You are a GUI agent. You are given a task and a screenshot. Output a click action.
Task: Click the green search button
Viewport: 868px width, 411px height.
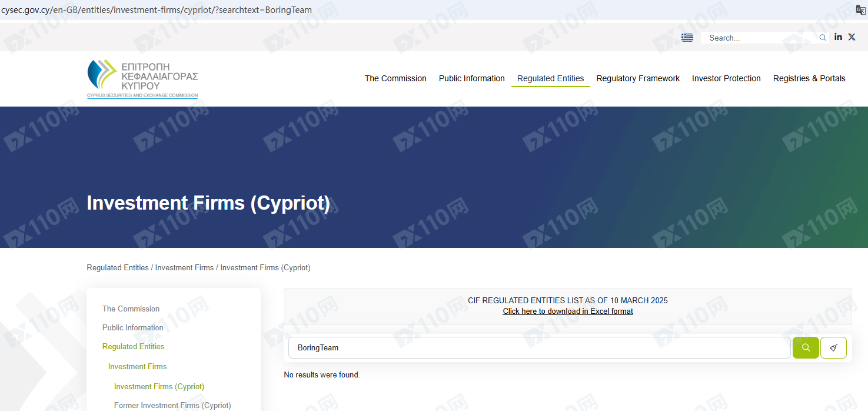pos(806,347)
